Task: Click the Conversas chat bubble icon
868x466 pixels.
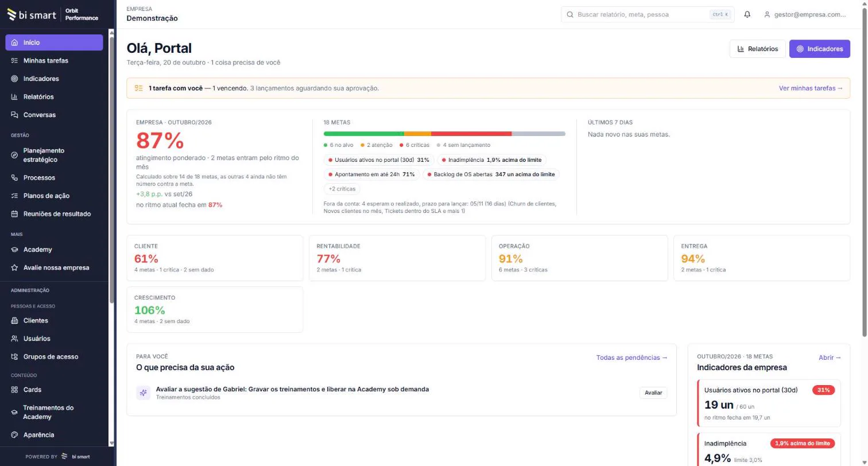Action: click(15, 115)
